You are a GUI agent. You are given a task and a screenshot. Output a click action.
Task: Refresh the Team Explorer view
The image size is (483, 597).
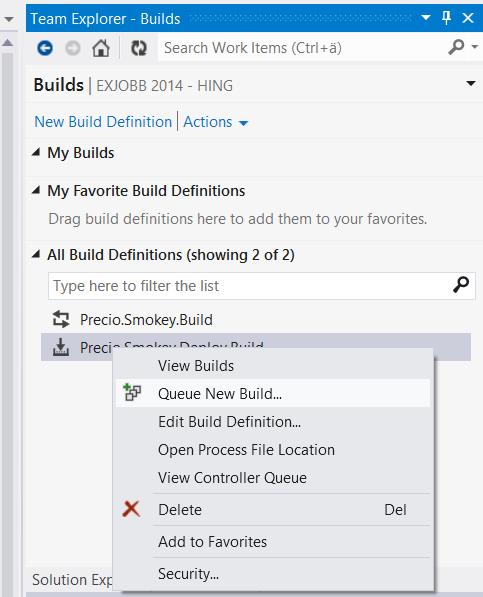pyautogui.click(x=139, y=48)
